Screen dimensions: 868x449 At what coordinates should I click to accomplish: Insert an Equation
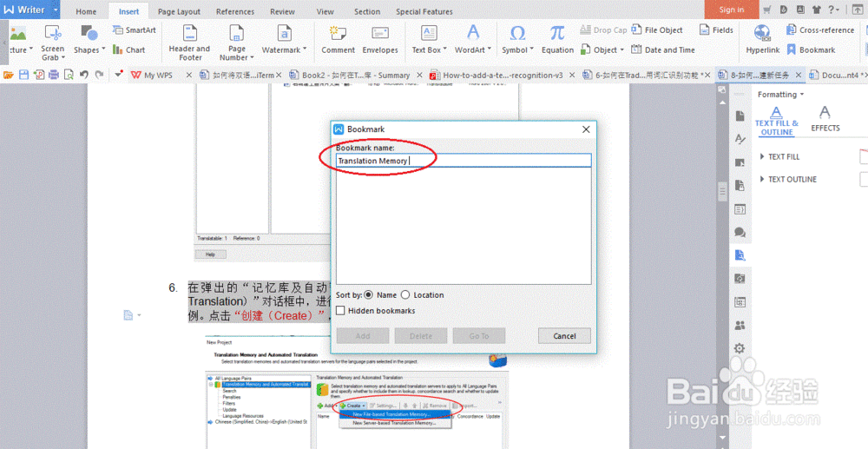[x=557, y=40]
